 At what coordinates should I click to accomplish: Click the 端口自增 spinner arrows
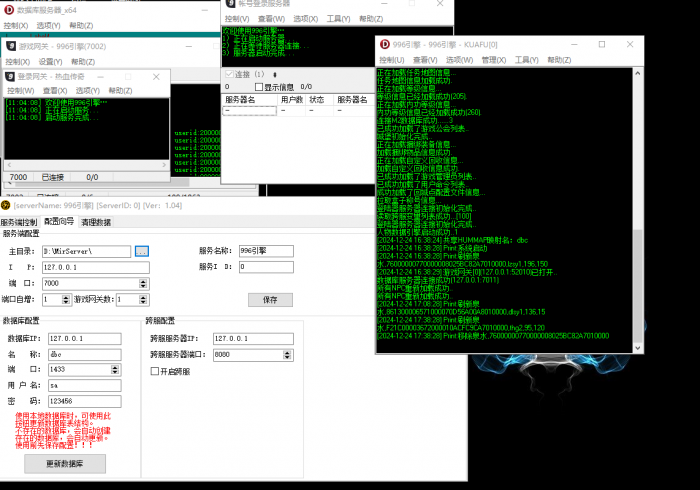point(66,299)
